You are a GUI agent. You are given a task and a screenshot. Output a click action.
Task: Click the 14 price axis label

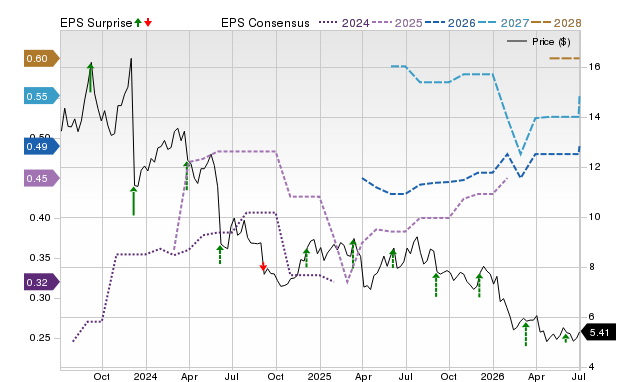[x=595, y=117]
